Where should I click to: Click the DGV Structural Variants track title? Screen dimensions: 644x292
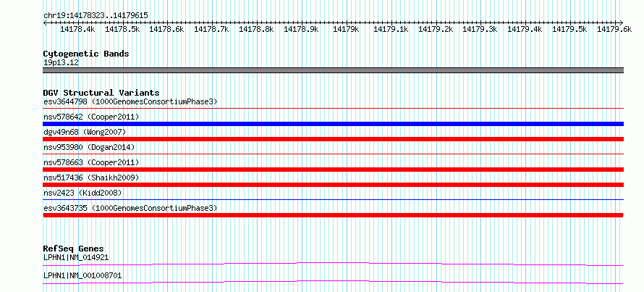pos(101,93)
